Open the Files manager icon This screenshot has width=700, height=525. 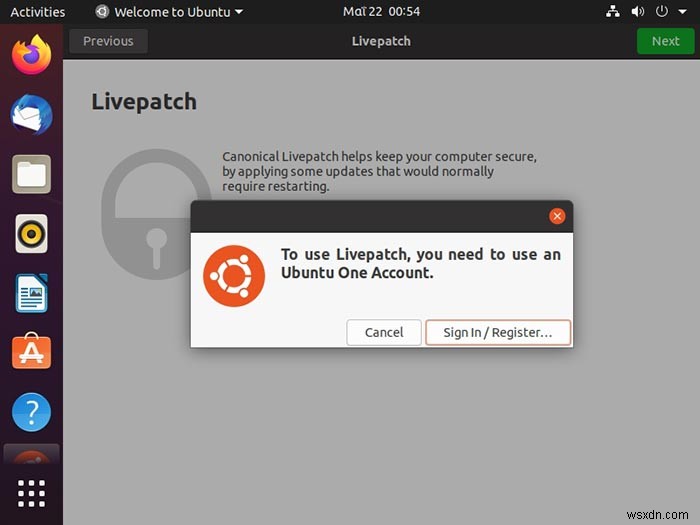point(31,174)
